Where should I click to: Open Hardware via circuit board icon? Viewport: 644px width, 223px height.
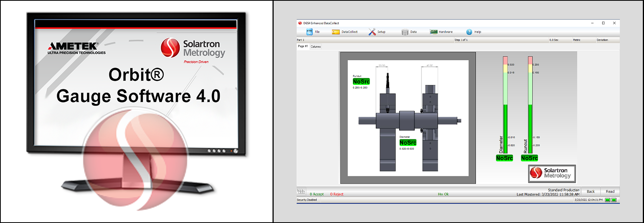click(x=433, y=32)
